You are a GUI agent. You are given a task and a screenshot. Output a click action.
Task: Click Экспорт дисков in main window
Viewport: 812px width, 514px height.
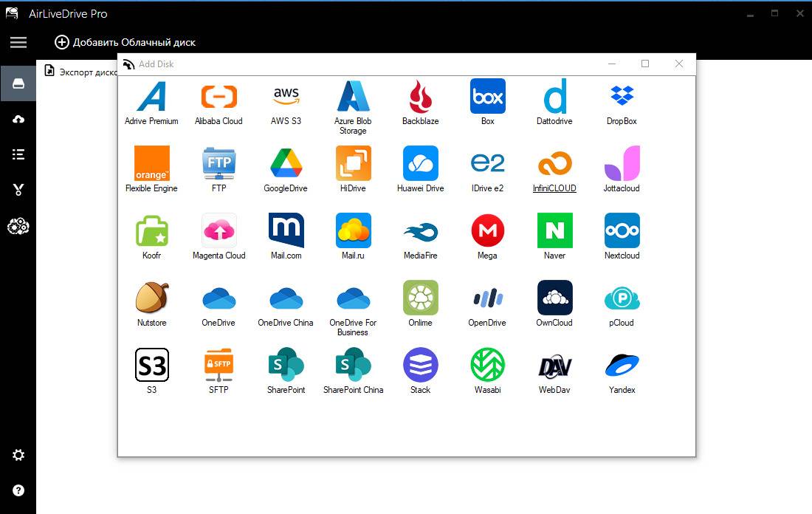point(81,72)
